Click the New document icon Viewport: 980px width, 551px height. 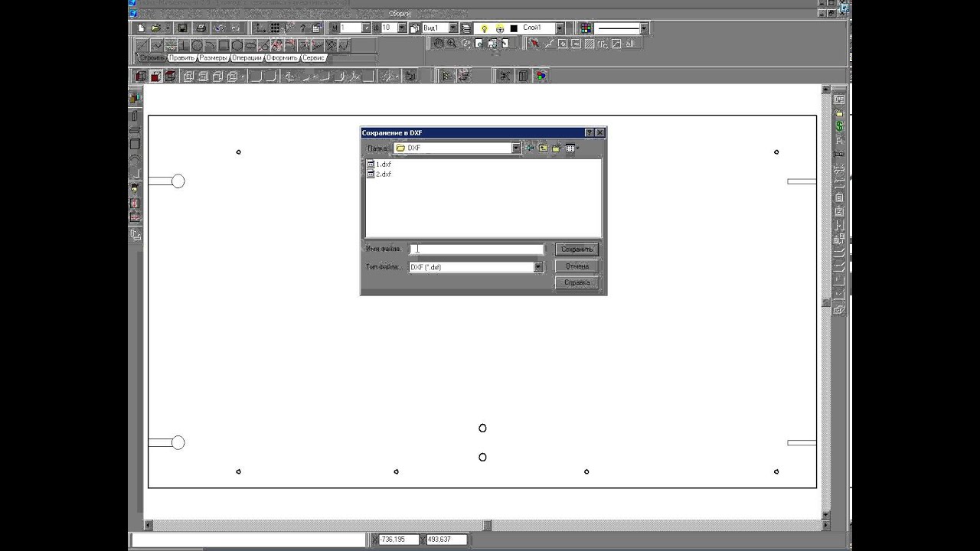coord(141,28)
